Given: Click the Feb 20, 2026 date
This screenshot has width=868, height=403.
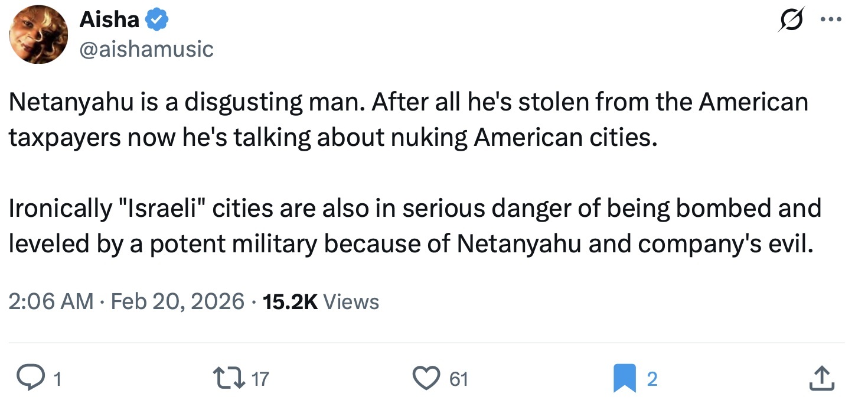Looking at the screenshot, I should (x=177, y=301).
